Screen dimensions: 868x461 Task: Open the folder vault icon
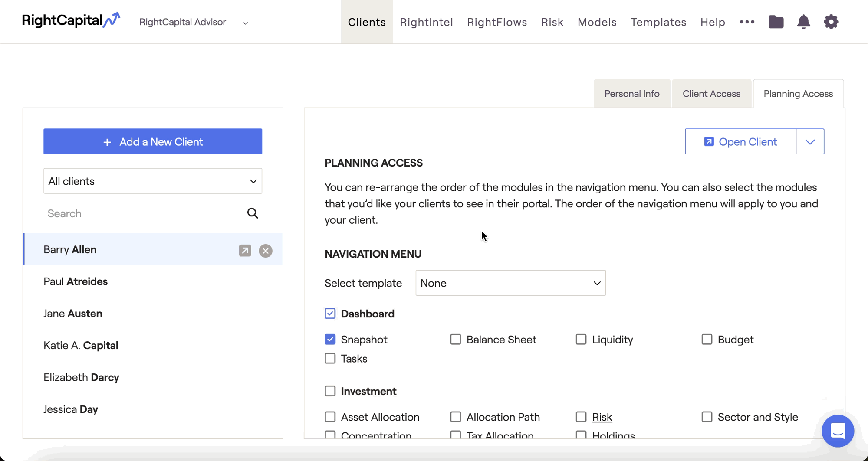click(776, 22)
